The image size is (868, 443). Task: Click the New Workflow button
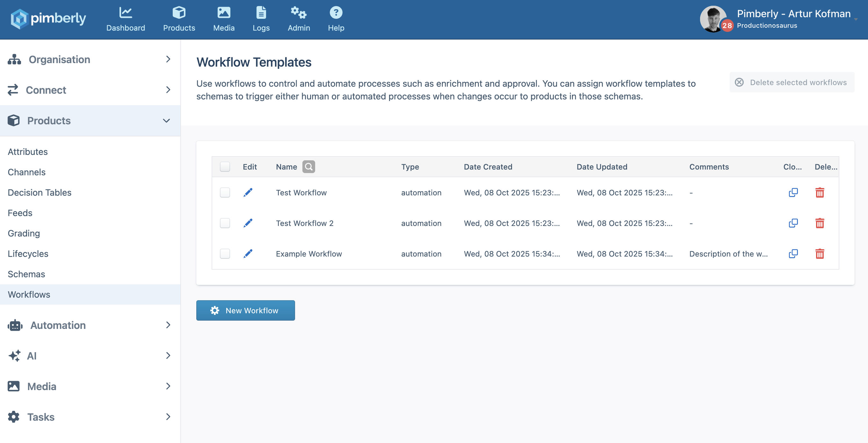pyautogui.click(x=245, y=310)
